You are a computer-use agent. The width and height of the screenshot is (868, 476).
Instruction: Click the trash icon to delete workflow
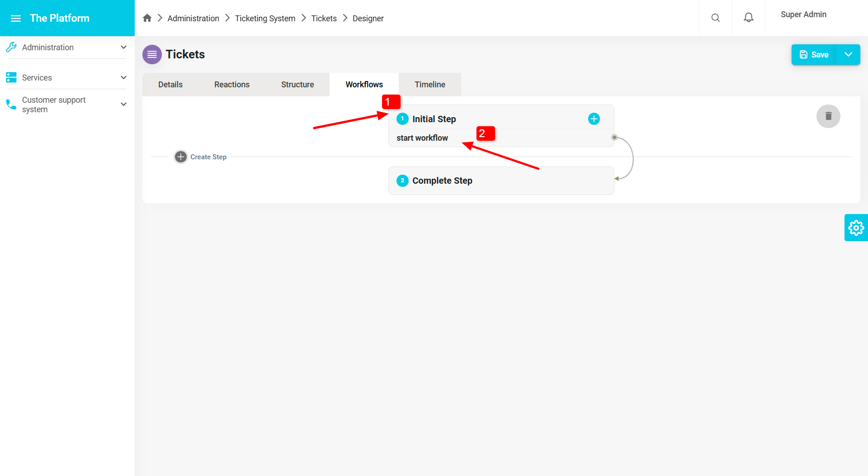click(x=828, y=116)
